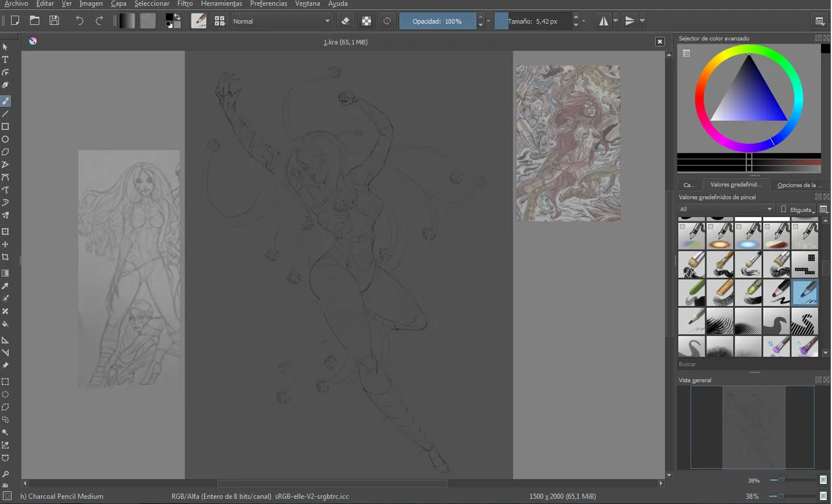Select the Fill bucket tool
832x504 pixels.
(5, 324)
